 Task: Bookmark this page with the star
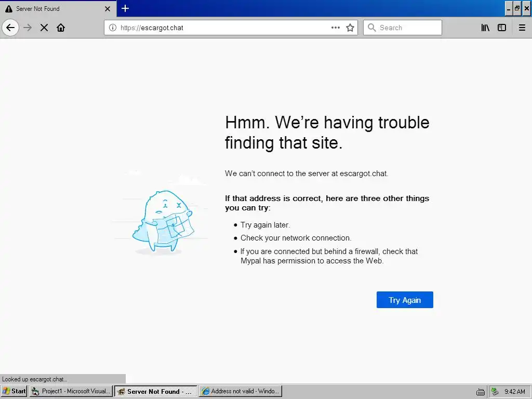pyautogui.click(x=350, y=28)
